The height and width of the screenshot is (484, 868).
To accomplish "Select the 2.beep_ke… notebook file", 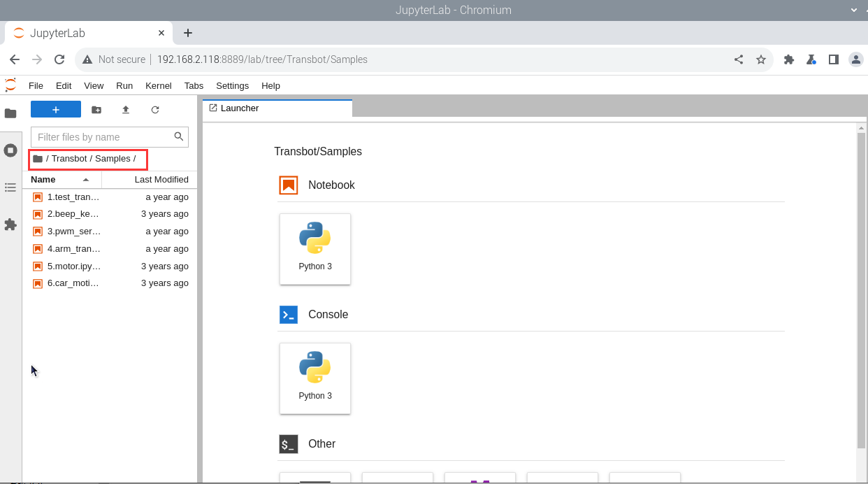I will click(x=110, y=214).
